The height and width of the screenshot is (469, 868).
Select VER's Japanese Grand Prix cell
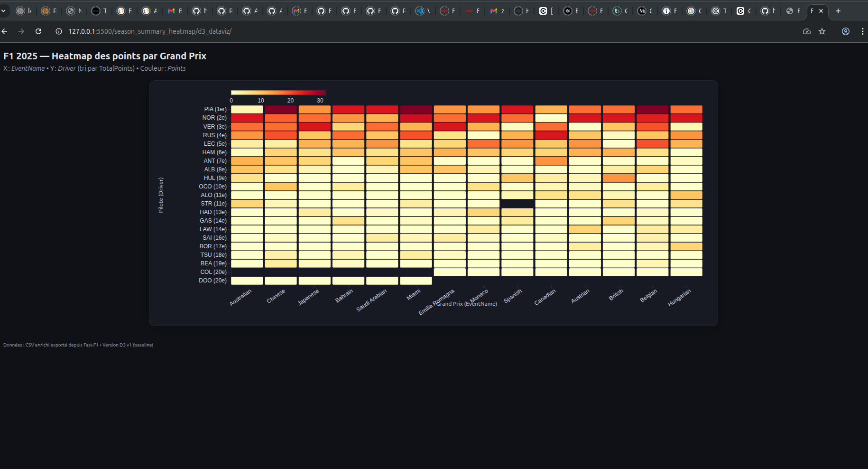tap(314, 127)
